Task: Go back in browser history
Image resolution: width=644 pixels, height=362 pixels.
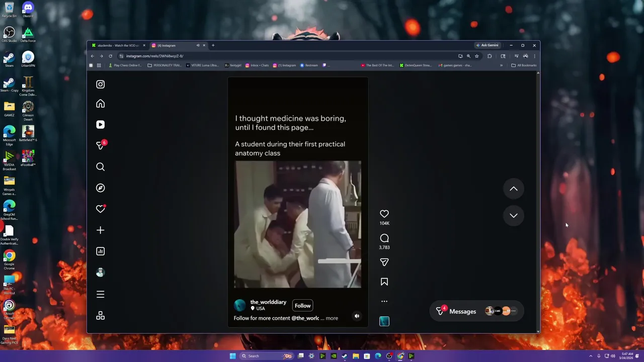Action: [x=93, y=56]
